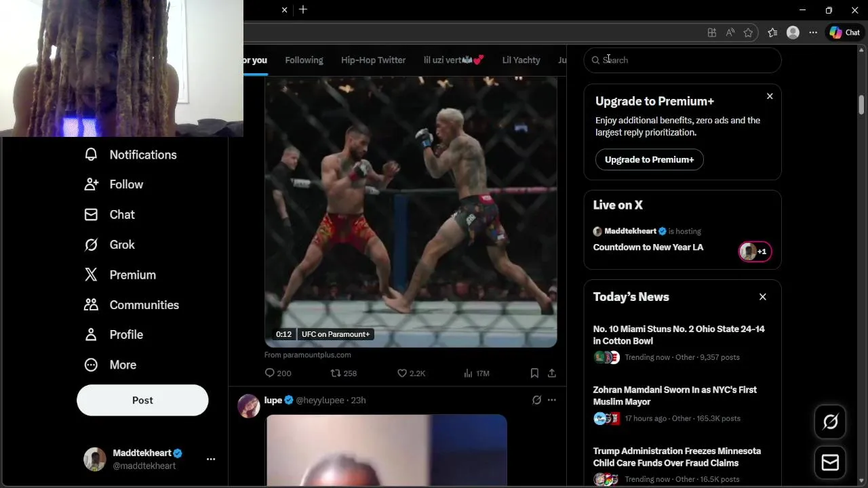Viewport: 868px width, 488px height.
Task: Open Countdown to New Year LA live
Action: pos(648,247)
